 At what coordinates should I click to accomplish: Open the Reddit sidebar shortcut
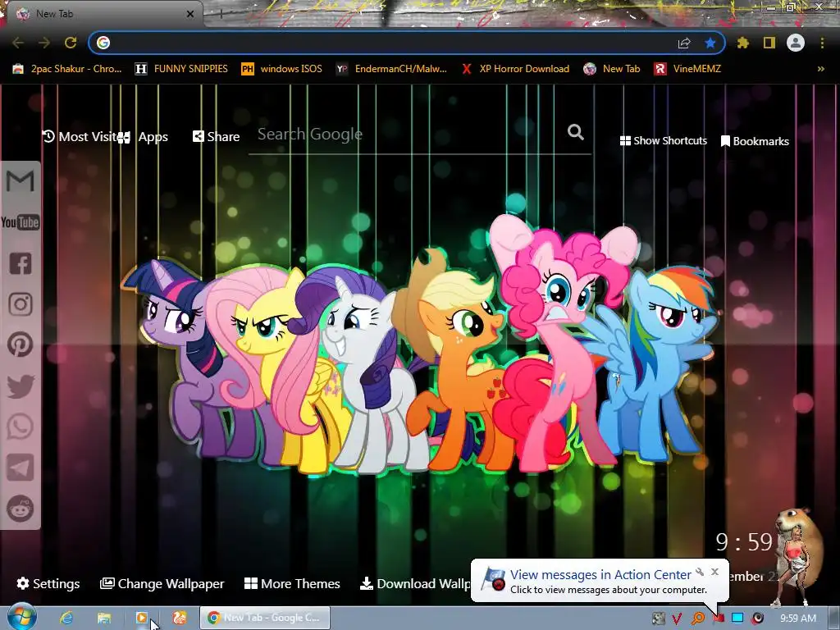[21, 509]
